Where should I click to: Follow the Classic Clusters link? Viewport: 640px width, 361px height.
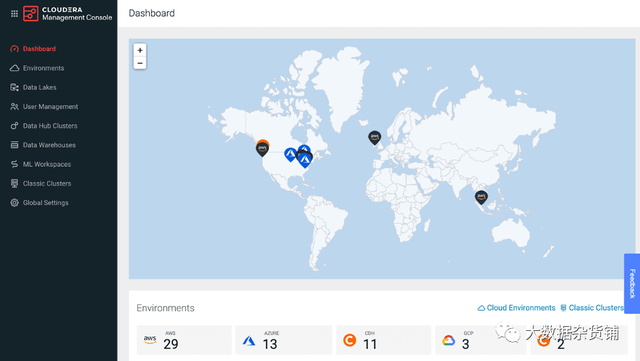[592, 308]
